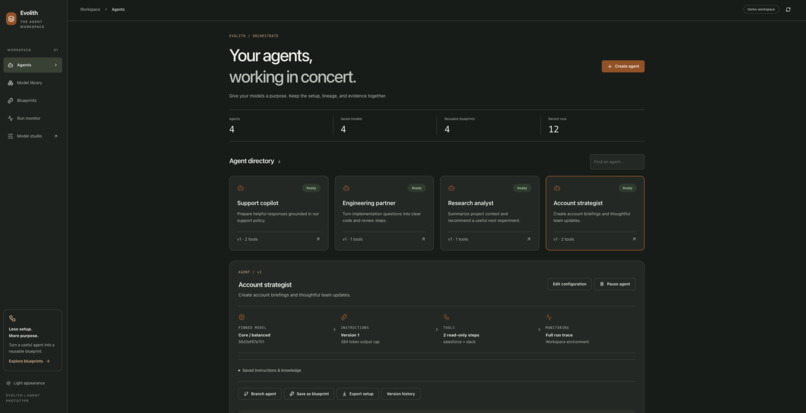The image size is (806, 413).
Task: Open Research analyst via its arrow icon
Action: pyautogui.click(x=528, y=239)
